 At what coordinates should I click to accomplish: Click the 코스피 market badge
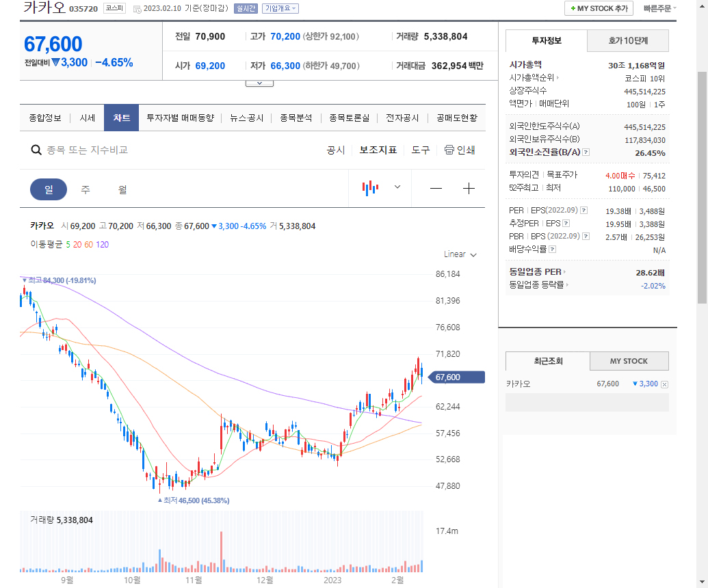pyautogui.click(x=114, y=8)
